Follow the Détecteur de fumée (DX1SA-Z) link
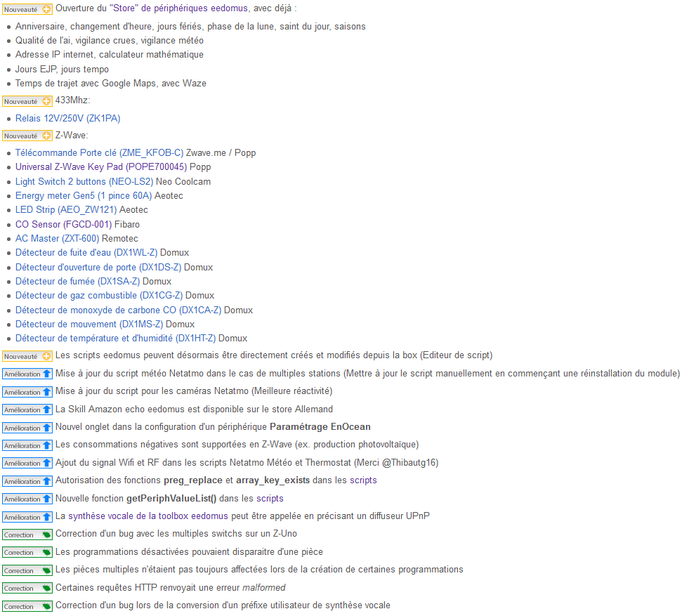Image resolution: width=689 pixels, height=616 pixels. click(78, 281)
